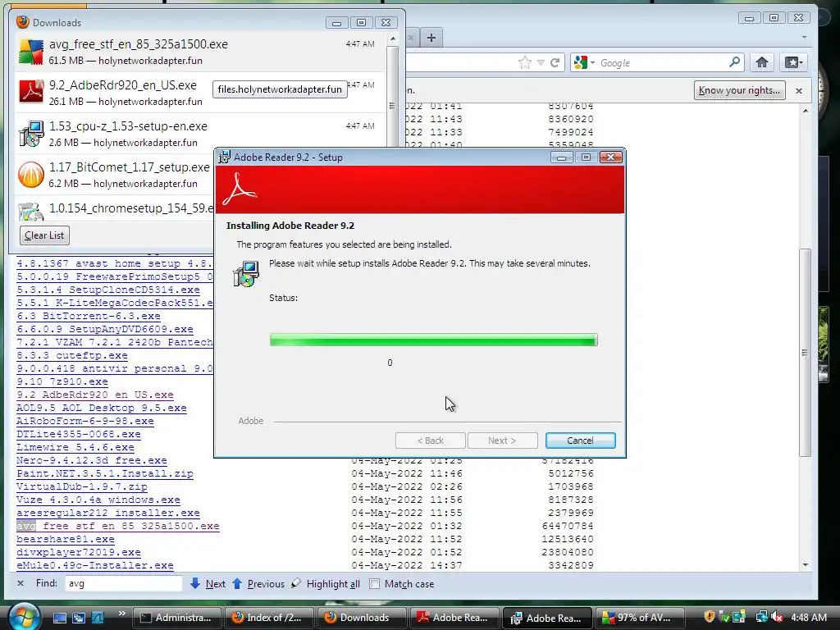The width and height of the screenshot is (840, 630).
Task: Click the CPU-Z setup icon in Downloads
Action: [x=30, y=134]
